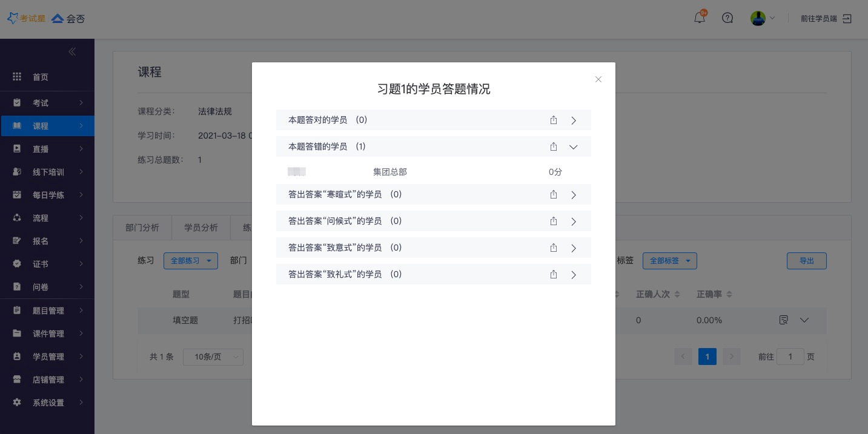The image size is (868, 434).
Task: Click the 问卷 sidebar icon
Action: [x=17, y=287]
